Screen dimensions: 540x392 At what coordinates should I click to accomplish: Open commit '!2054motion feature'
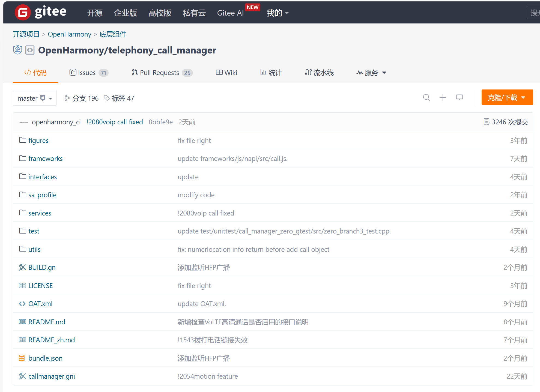208,376
